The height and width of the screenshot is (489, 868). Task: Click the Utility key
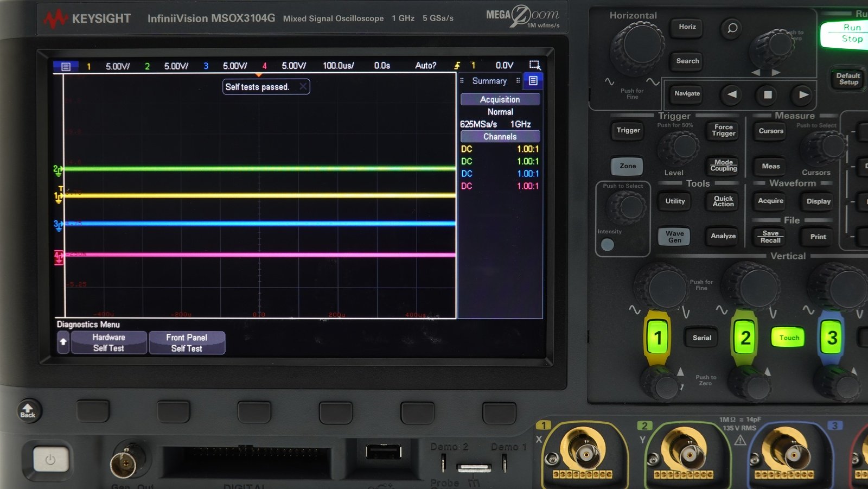point(675,201)
